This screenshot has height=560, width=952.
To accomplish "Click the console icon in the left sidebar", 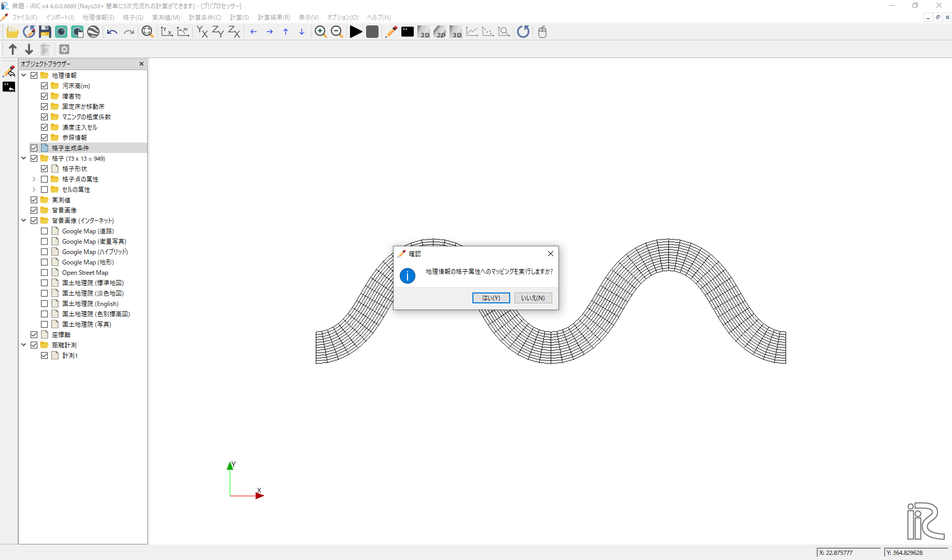I will pos(9,87).
